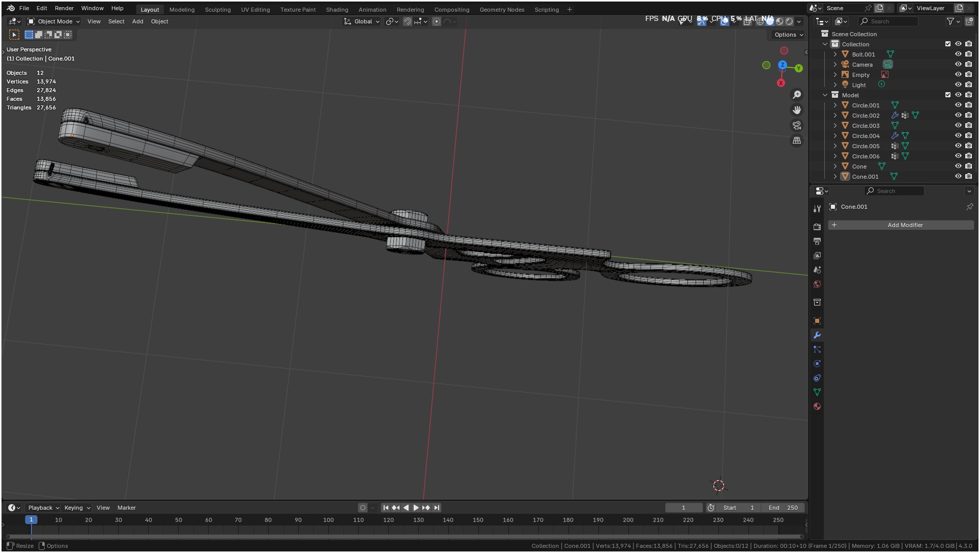Open the viewport Options dropdown
Image resolution: width=980 pixels, height=553 pixels.
[x=789, y=35]
